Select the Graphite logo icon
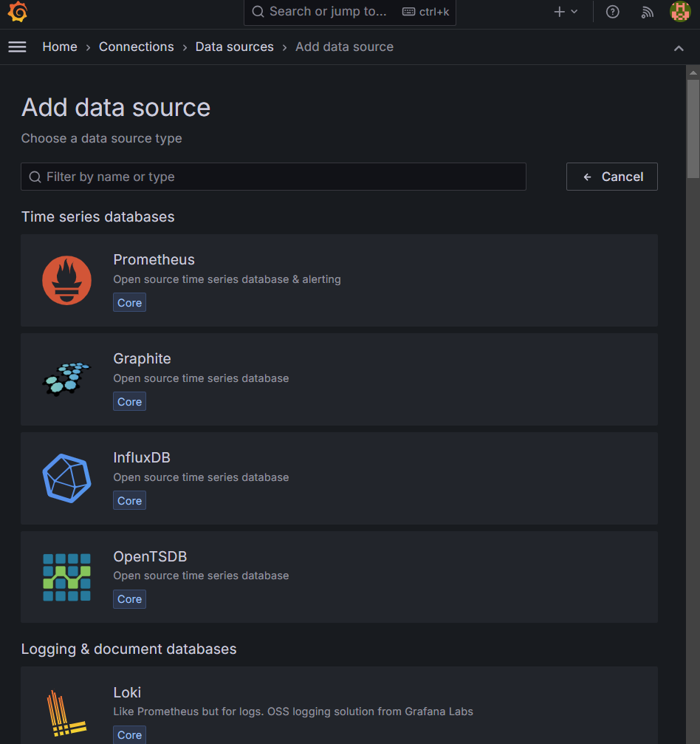 (66, 379)
